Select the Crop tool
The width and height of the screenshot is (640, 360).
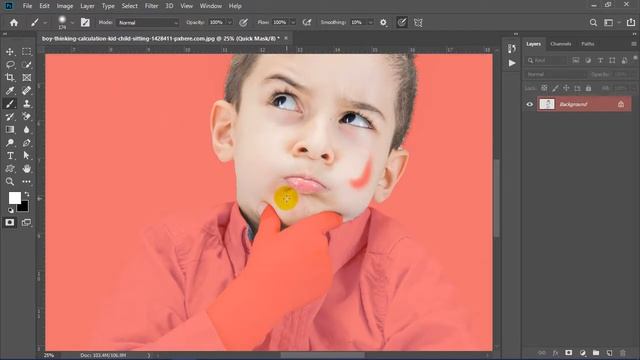click(10, 78)
